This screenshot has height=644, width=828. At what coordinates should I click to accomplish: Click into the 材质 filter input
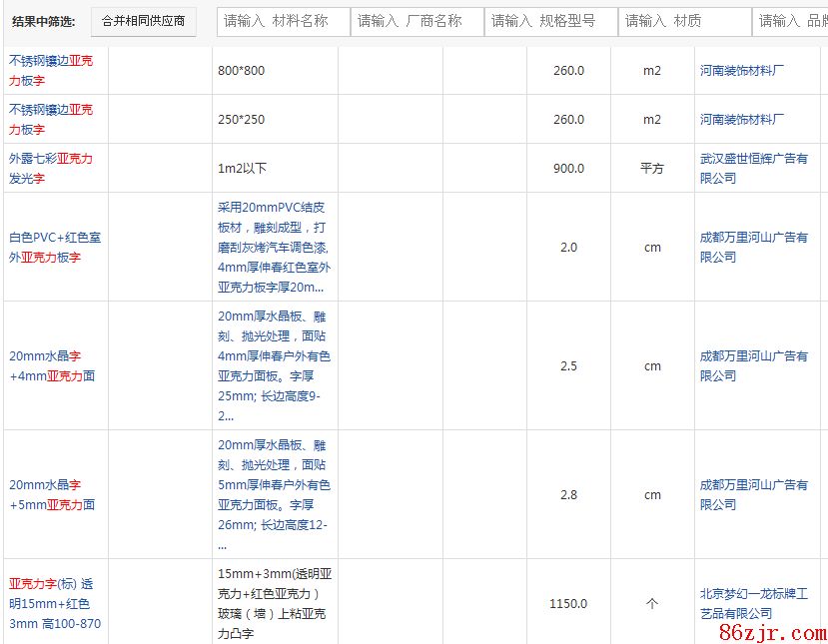(684, 21)
